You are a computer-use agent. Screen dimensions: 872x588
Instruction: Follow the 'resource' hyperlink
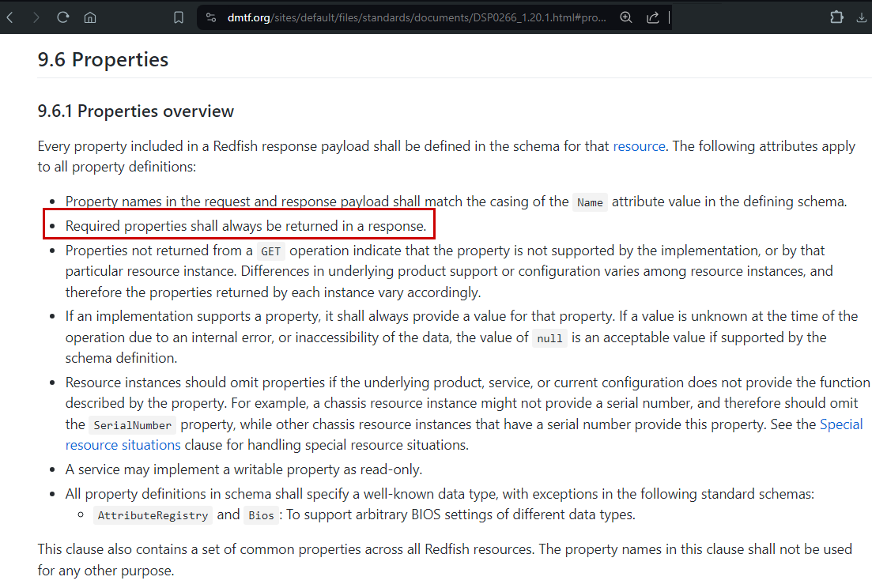click(x=639, y=146)
